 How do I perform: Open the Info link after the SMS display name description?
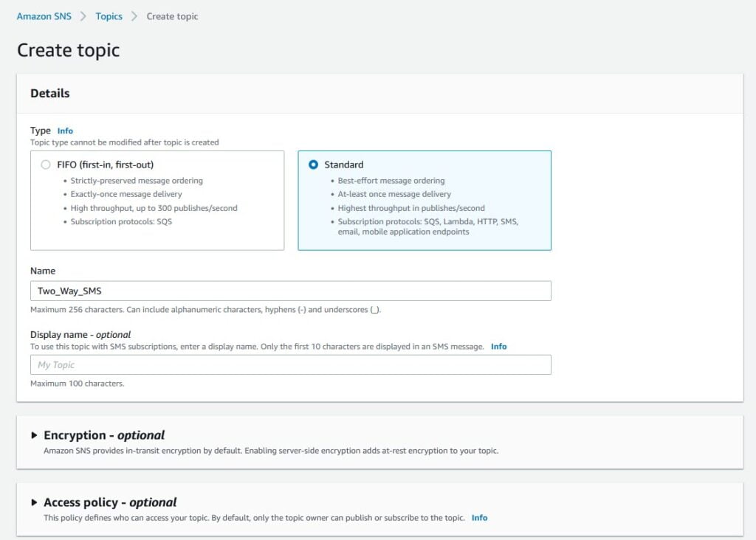[498, 346]
